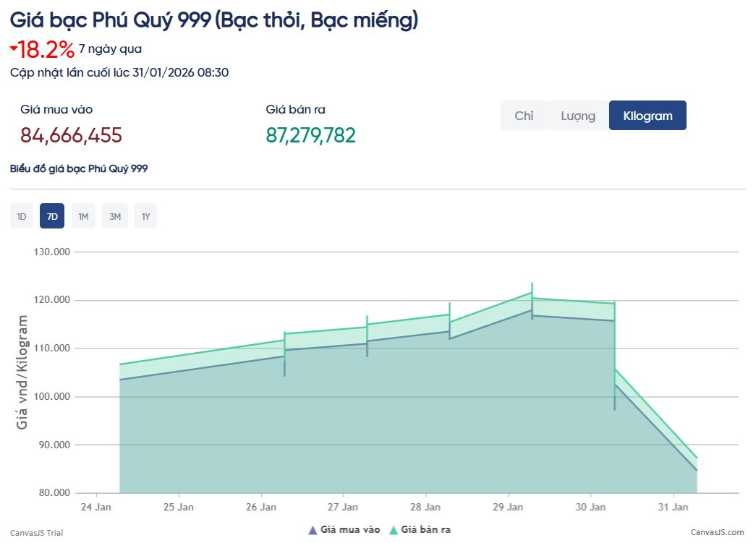
Task: Open the 3M time range
Action: (114, 216)
